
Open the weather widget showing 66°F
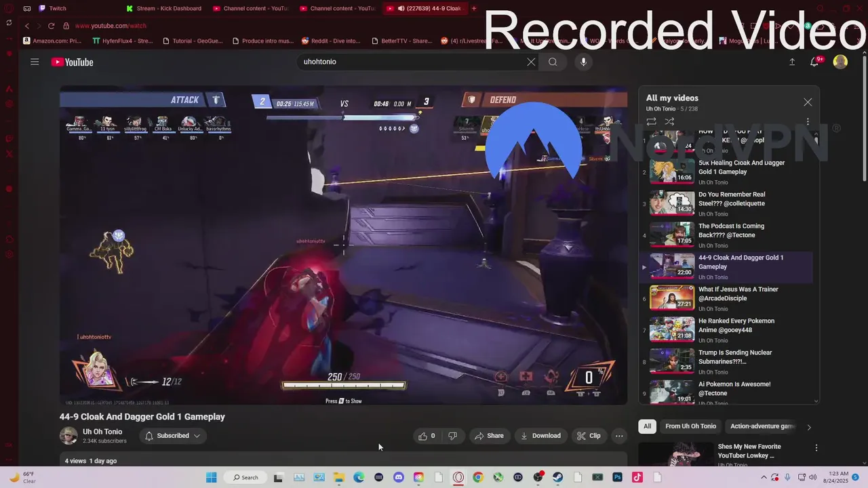pyautogui.click(x=23, y=477)
